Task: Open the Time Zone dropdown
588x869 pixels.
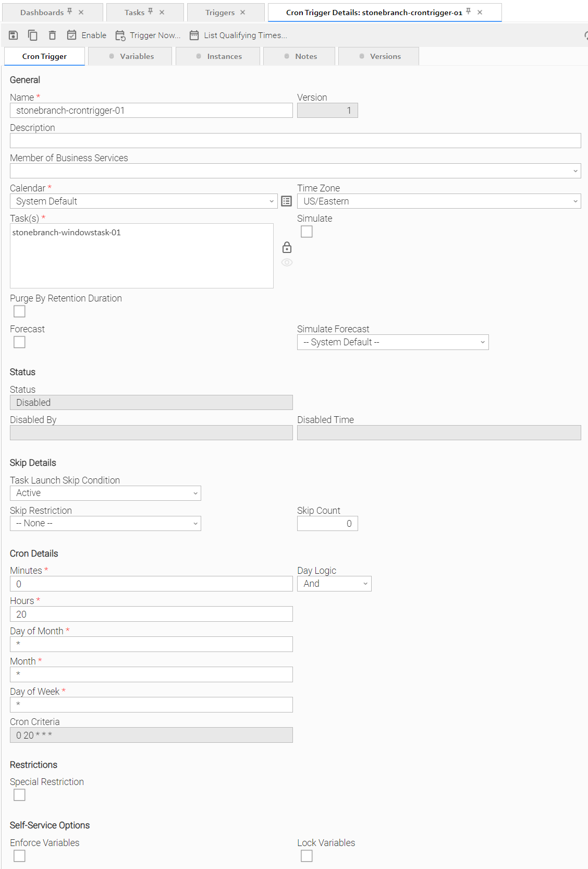Action: 439,201
